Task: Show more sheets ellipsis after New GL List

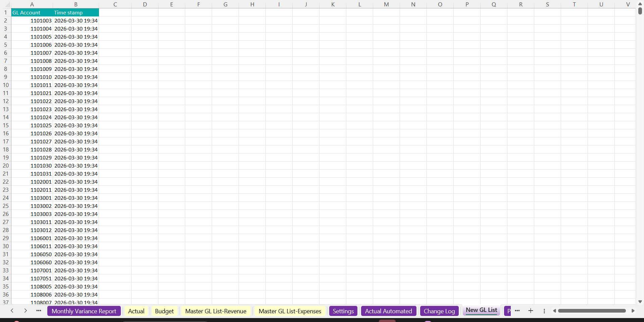Action: click(517, 311)
